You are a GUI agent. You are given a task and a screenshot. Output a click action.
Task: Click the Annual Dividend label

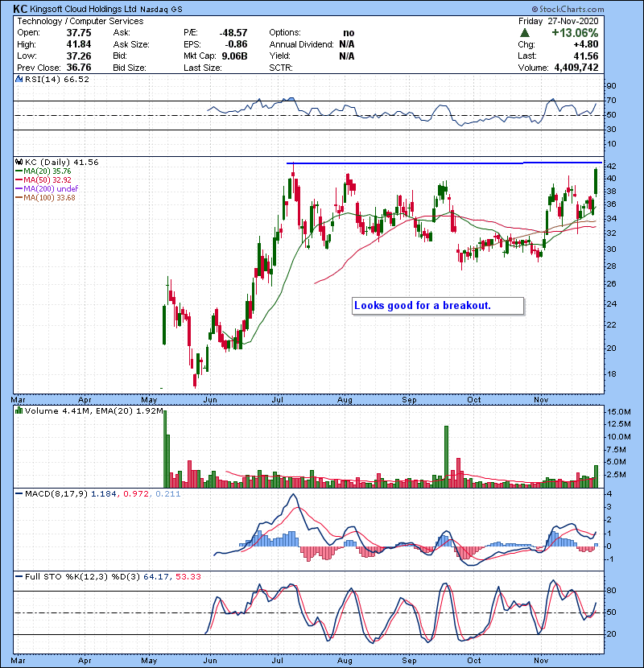click(301, 44)
